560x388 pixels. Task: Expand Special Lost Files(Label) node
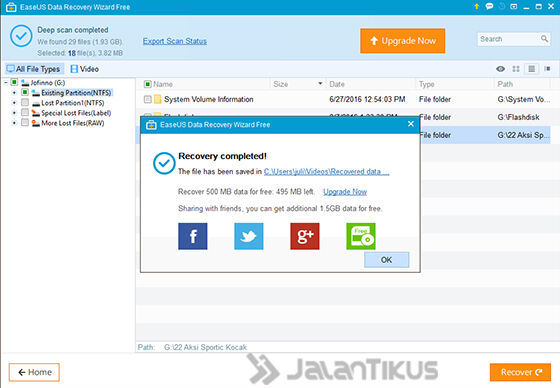(14, 113)
